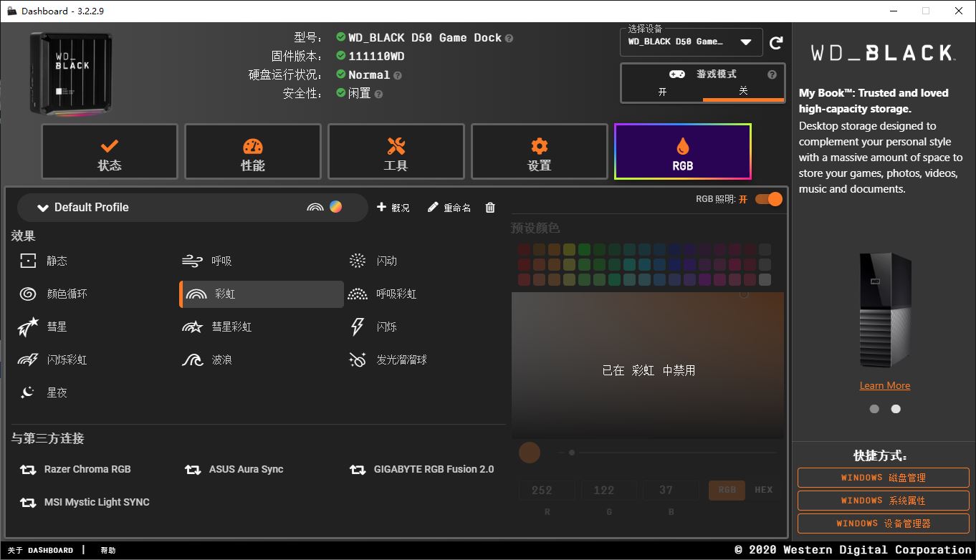
Task: Connect with Razer Chroma RGB
Action: (75, 470)
